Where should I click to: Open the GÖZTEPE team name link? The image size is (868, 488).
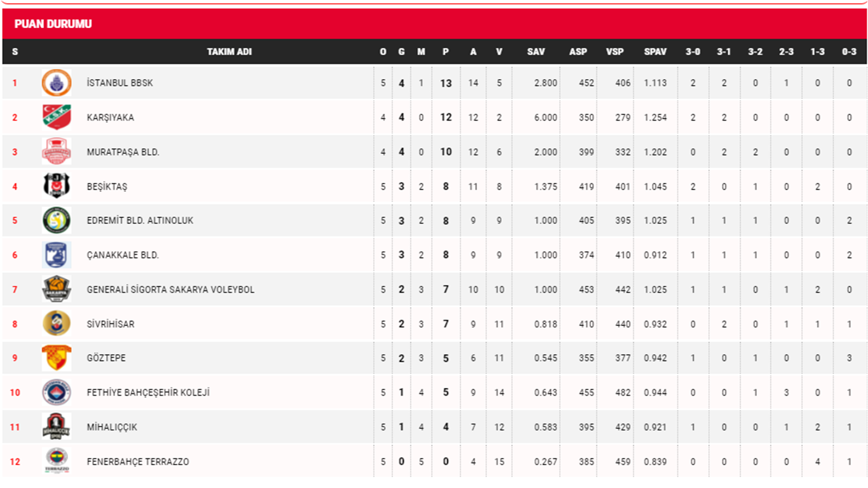106,358
